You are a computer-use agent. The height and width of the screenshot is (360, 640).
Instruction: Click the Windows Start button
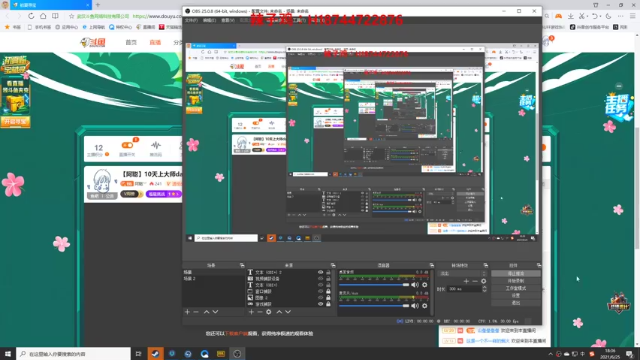click(8, 353)
